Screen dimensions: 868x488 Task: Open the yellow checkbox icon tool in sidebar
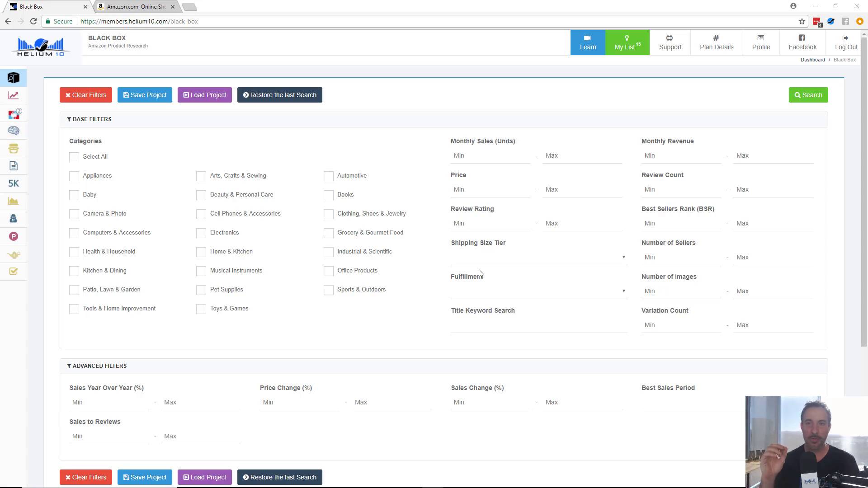[x=14, y=271]
